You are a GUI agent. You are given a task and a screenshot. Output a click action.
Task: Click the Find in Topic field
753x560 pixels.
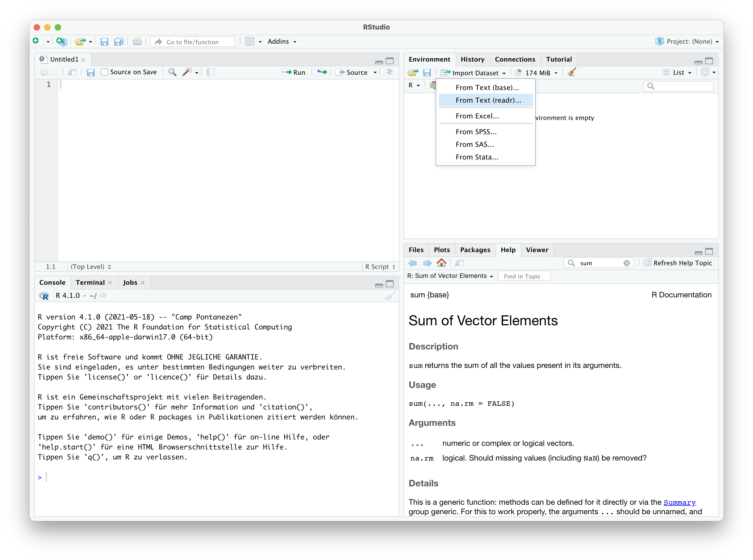click(524, 276)
